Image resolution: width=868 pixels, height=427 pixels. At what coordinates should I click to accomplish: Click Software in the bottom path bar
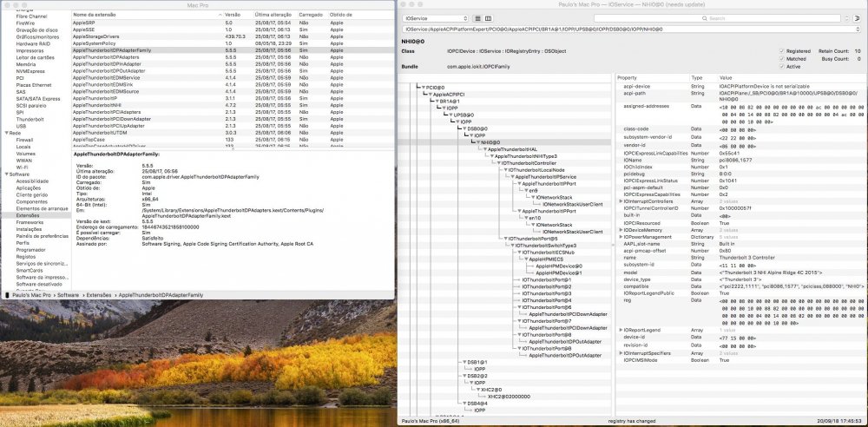pos(68,295)
